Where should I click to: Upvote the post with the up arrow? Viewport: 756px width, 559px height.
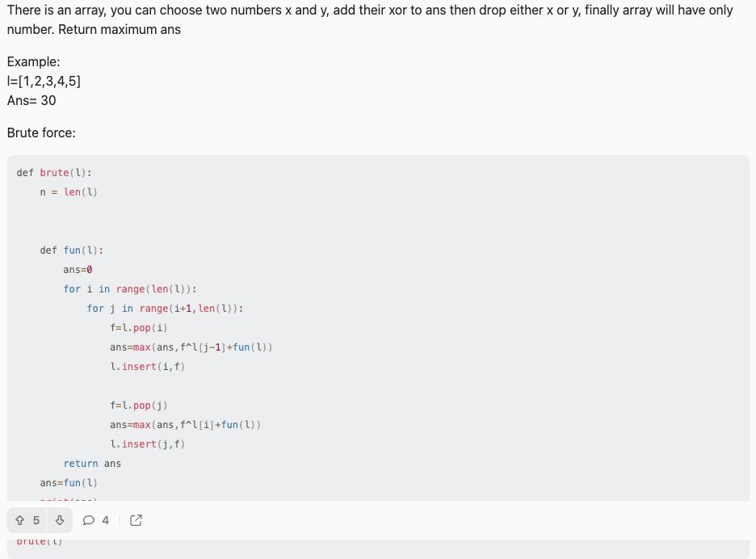pyautogui.click(x=19, y=520)
